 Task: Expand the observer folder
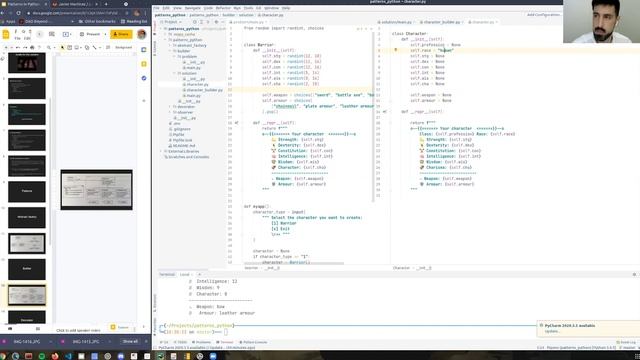coord(170,112)
